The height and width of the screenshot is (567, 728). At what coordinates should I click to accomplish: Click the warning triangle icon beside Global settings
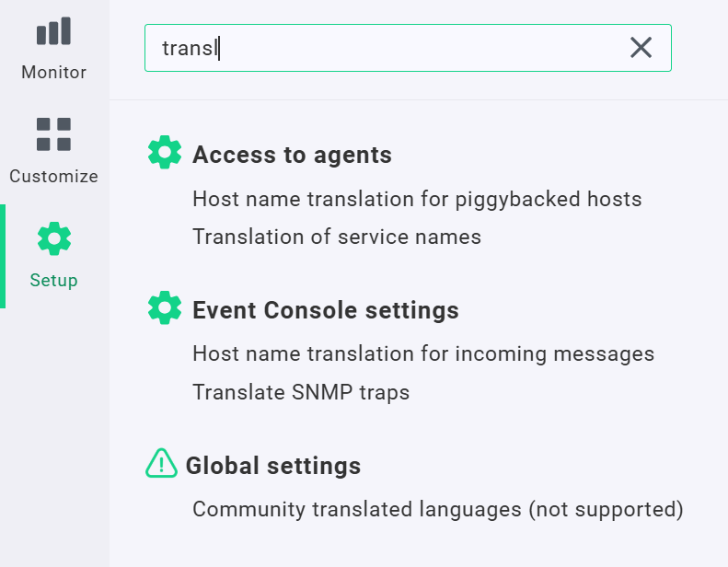click(x=162, y=463)
